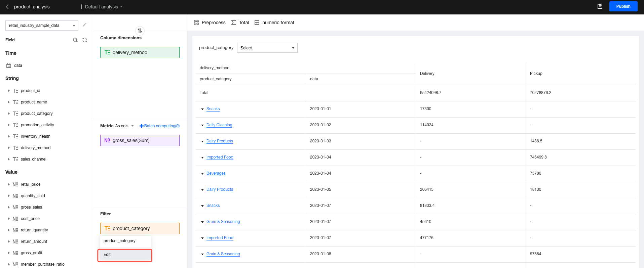The height and width of the screenshot is (268, 644).
Task: Click the value 746499.8
Action: 538,157
